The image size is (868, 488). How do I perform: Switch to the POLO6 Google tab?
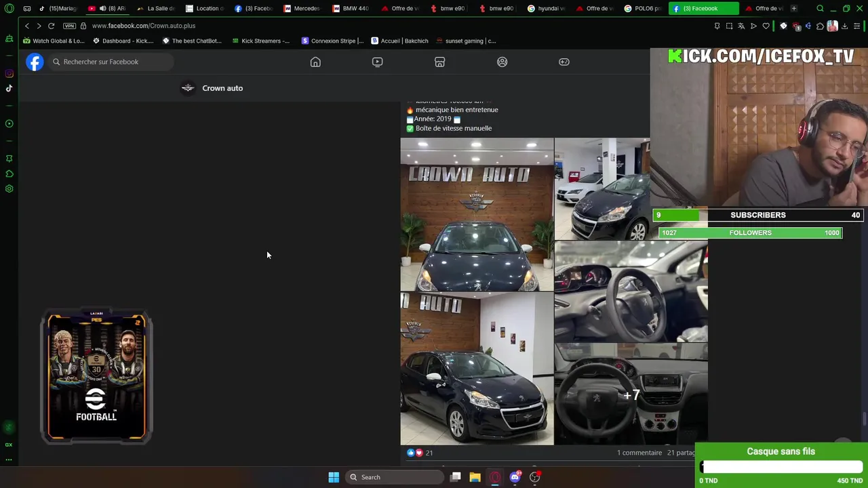pos(644,9)
